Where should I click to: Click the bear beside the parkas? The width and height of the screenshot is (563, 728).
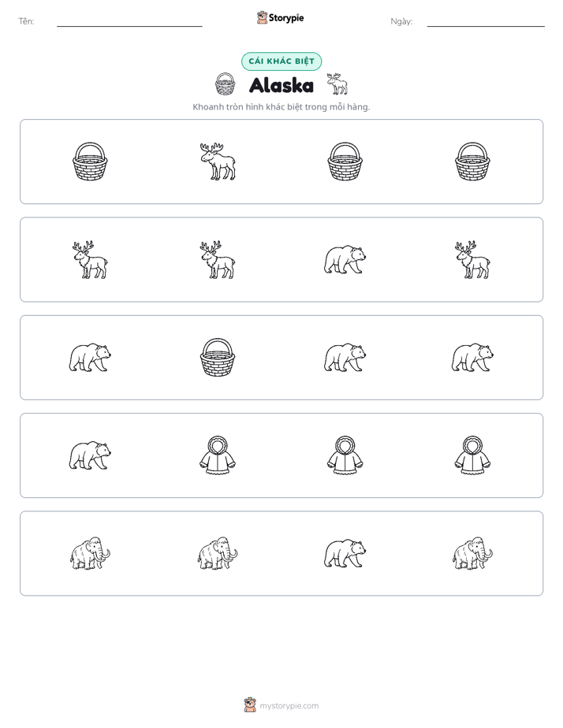90,455
